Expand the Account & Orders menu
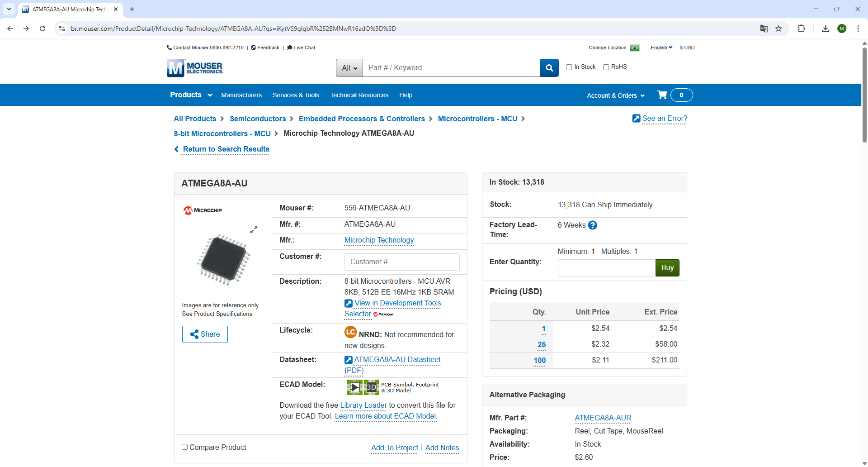The image size is (868, 467). [x=615, y=95]
